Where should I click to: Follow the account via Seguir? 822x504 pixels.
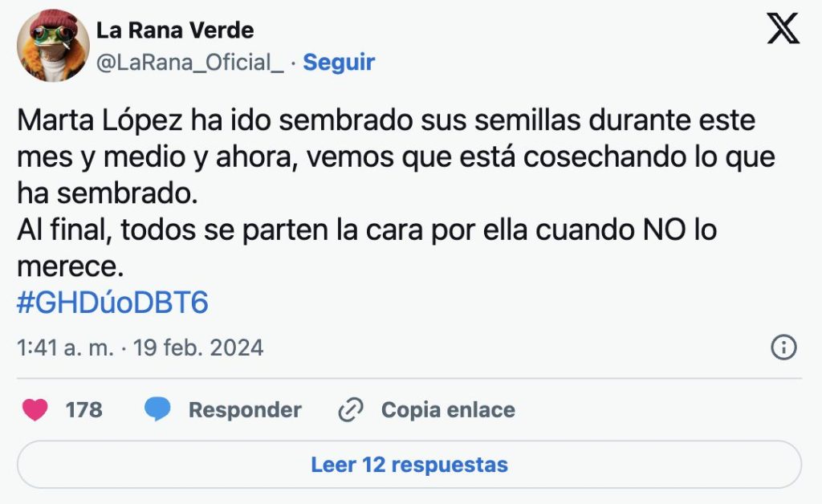click(339, 63)
